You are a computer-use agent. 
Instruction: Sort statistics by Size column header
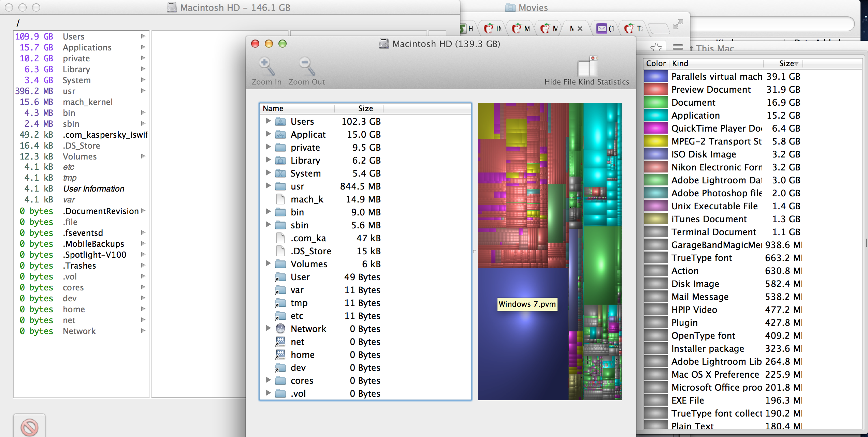coord(783,63)
